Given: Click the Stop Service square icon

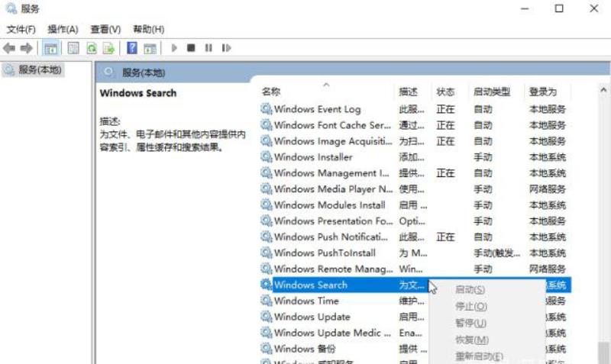Looking at the screenshot, I should (x=191, y=48).
